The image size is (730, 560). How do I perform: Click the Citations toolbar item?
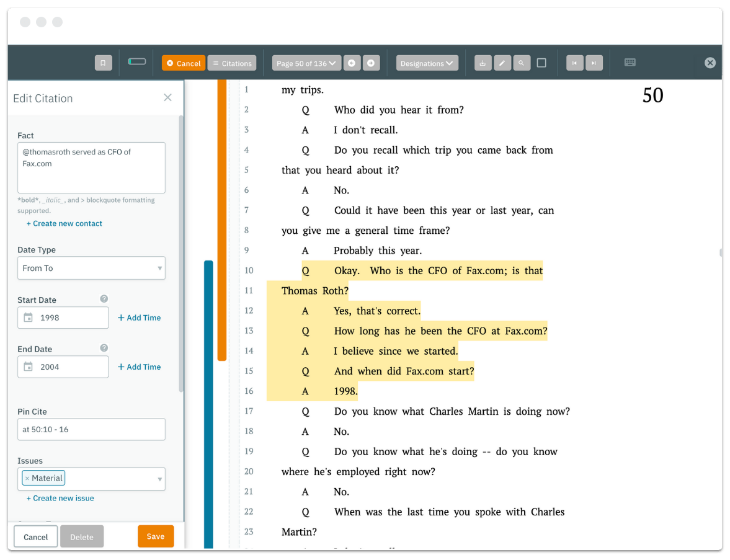pos(231,63)
